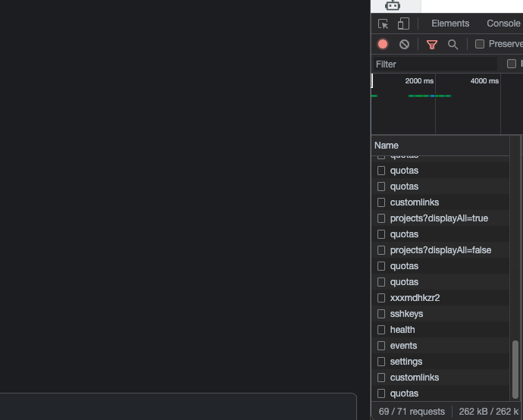Select quotas request below settings customlinks
The height and width of the screenshot is (420, 523).
440,393
